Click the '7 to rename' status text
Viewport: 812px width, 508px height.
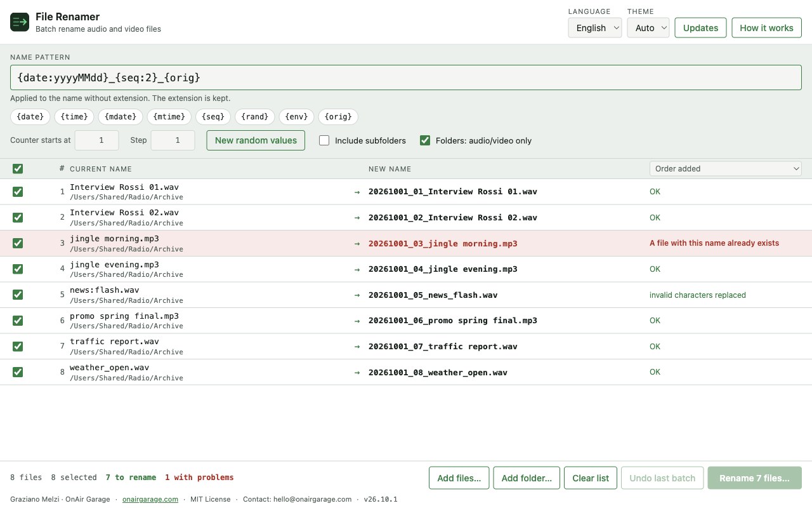coord(131,478)
